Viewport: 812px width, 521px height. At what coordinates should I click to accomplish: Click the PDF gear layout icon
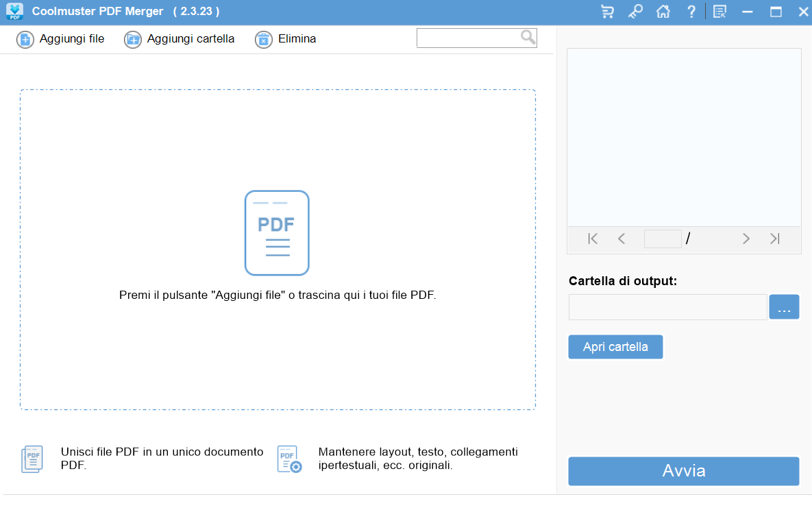point(289,459)
